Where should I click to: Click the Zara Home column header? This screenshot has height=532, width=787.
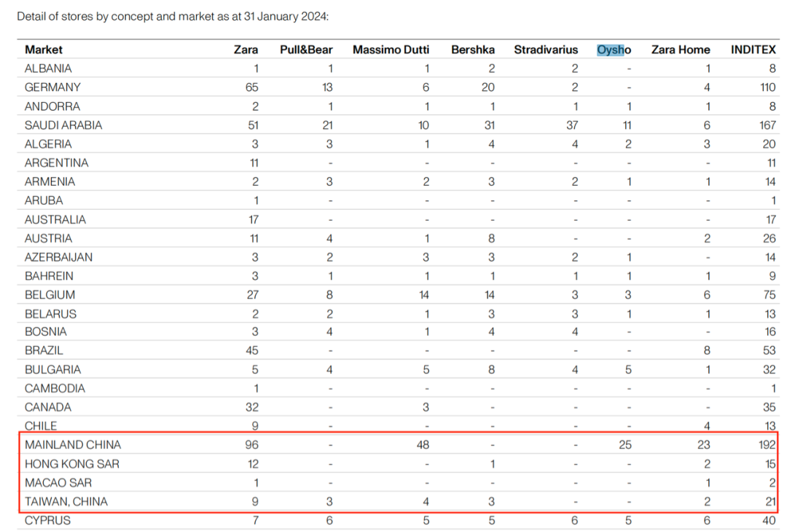point(680,50)
